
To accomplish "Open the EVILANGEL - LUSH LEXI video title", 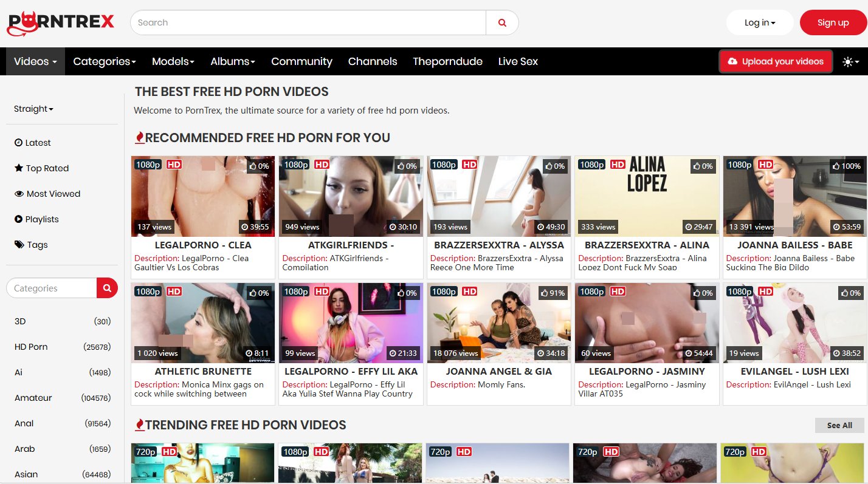I will pos(795,372).
